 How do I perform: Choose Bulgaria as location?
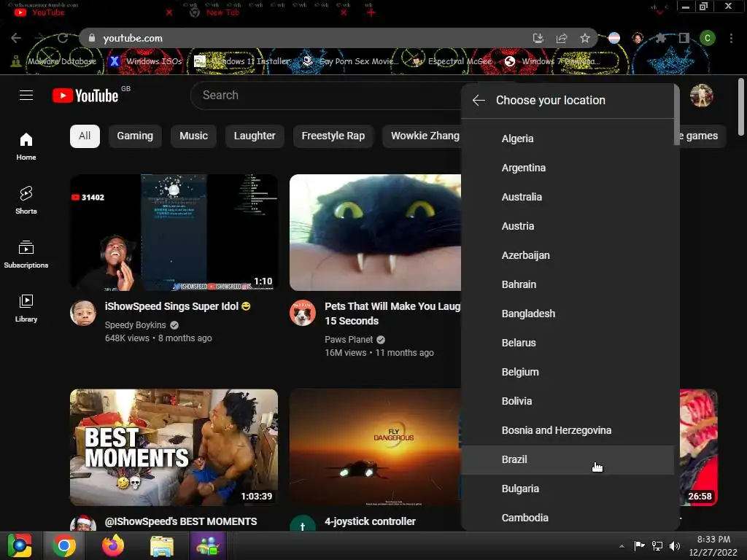pos(568,489)
